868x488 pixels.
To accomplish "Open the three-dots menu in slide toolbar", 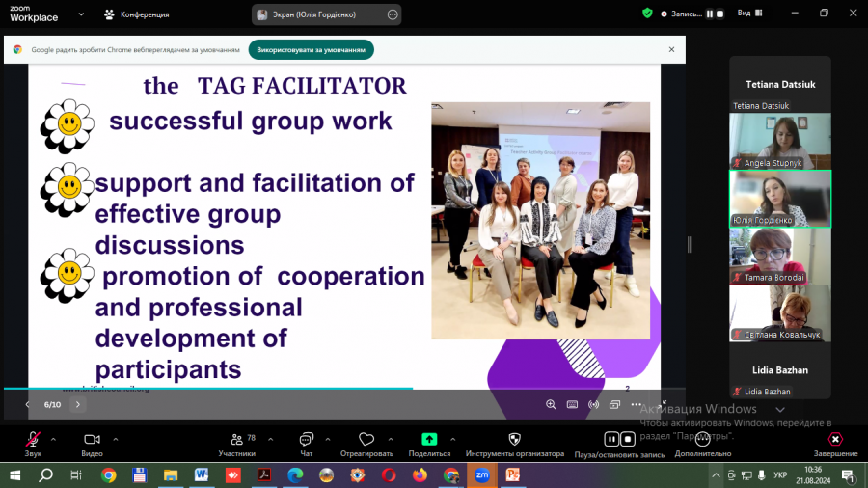I will (637, 404).
